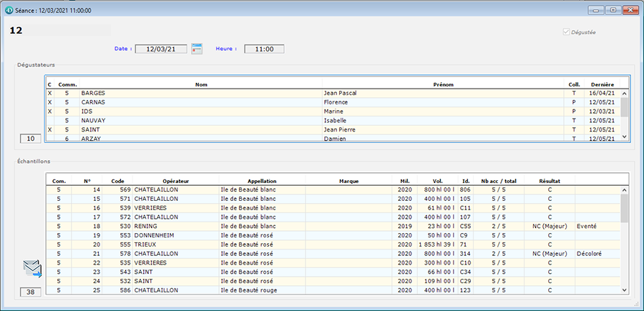This screenshot has width=644, height=311.
Task: Click the envelope send icon beside samples
Action: [x=32, y=269]
